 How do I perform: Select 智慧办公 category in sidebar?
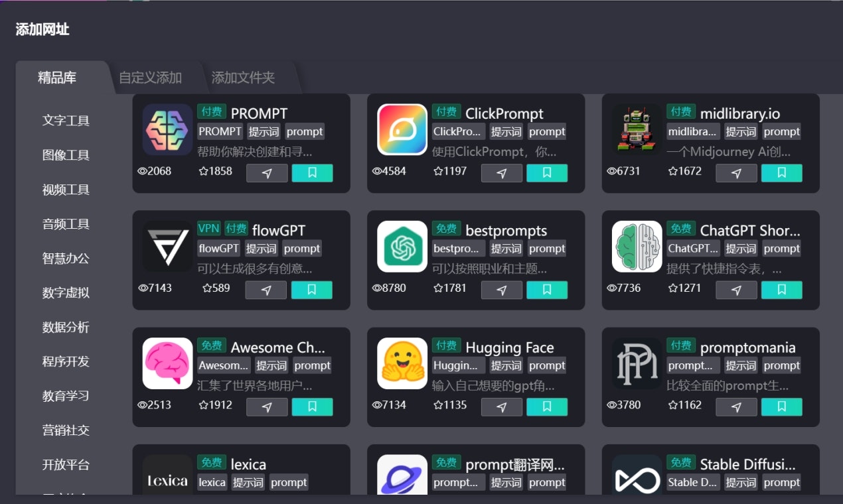tap(66, 259)
